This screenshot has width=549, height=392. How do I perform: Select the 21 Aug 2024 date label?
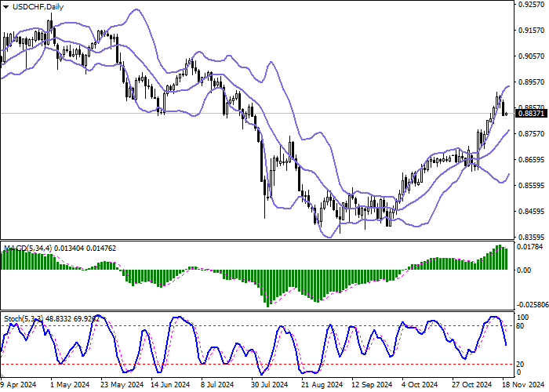click(x=322, y=385)
